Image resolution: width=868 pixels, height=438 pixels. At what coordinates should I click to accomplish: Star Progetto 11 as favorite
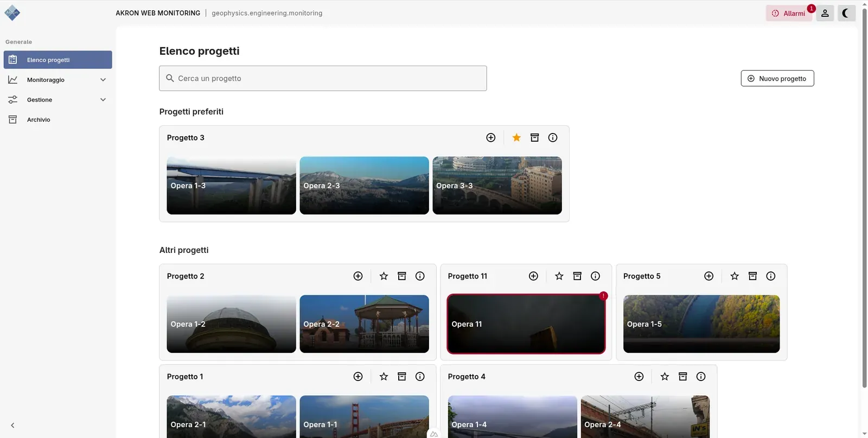[x=559, y=276]
